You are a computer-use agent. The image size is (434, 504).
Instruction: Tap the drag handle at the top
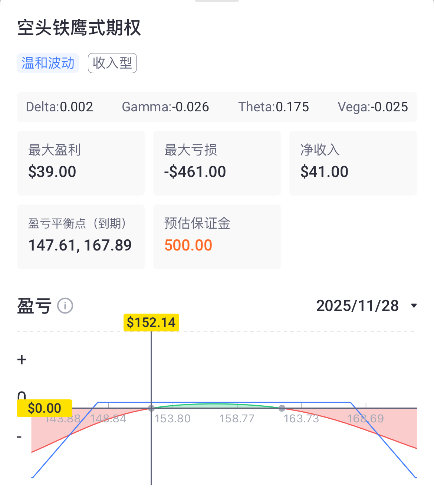[217, 1]
